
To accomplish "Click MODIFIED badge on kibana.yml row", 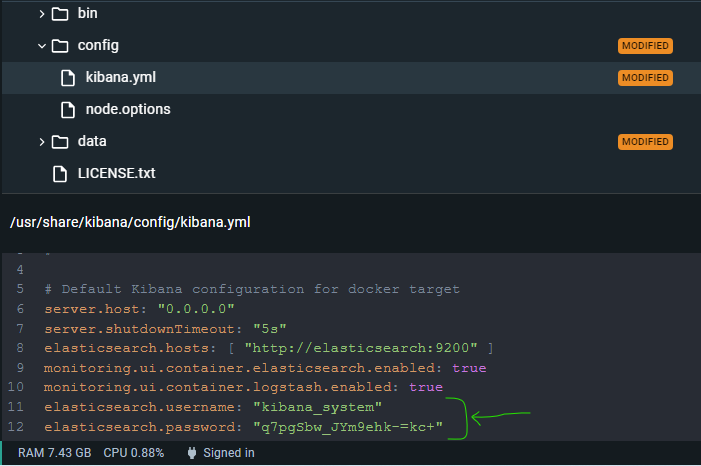I will [x=645, y=78].
